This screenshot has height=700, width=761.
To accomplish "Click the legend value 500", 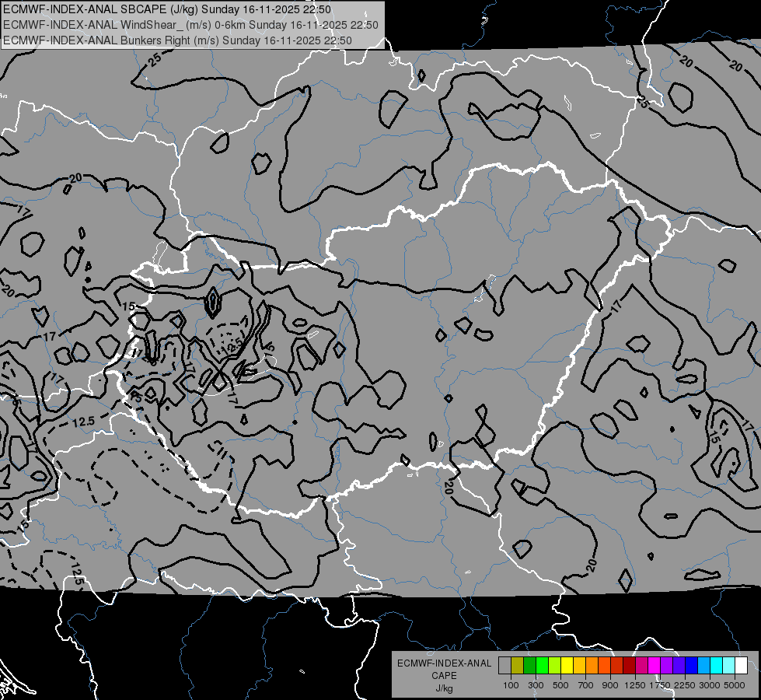I will point(560,685).
